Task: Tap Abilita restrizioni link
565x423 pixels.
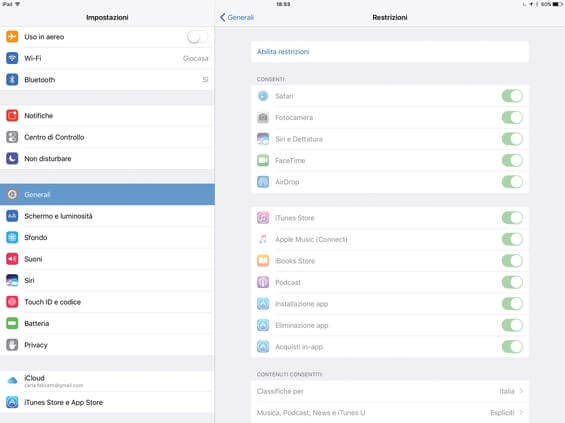Action: click(283, 52)
